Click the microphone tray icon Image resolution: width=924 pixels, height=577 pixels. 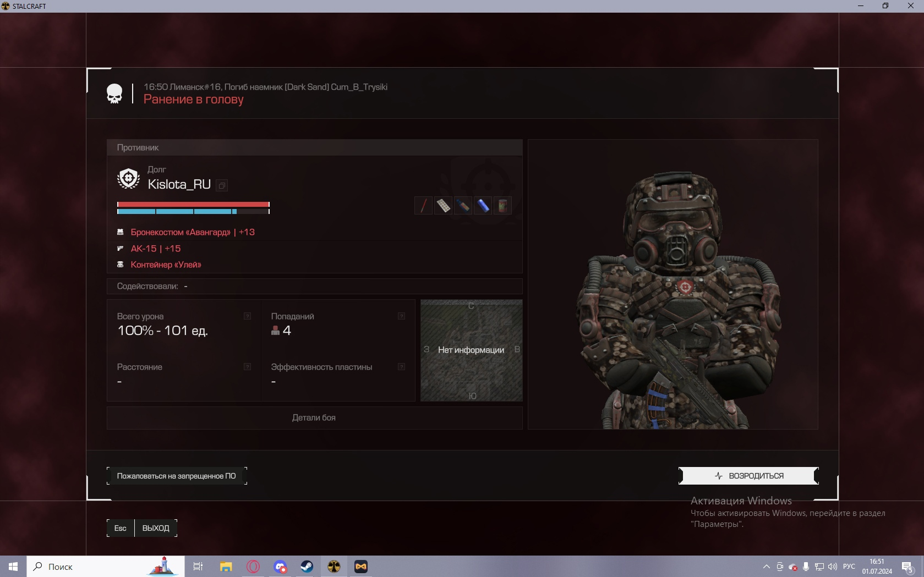(x=806, y=567)
